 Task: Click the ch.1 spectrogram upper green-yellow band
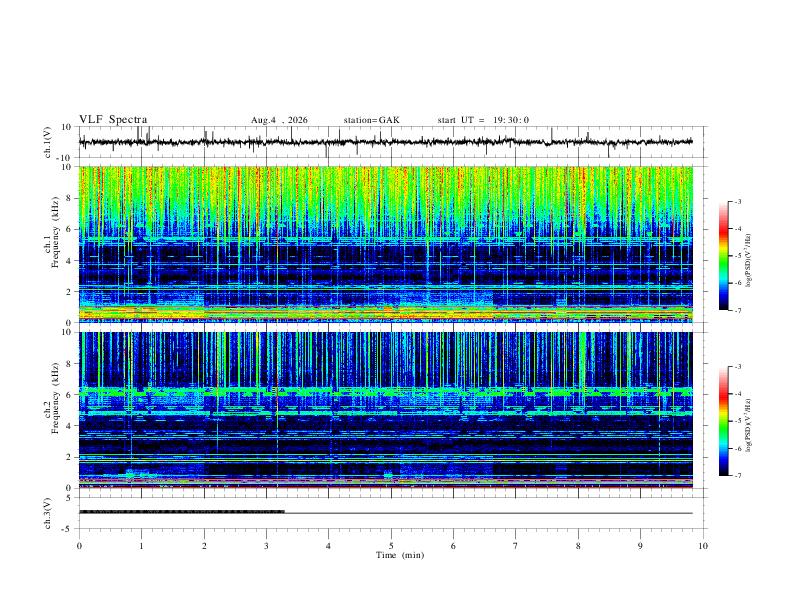point(386,197)
